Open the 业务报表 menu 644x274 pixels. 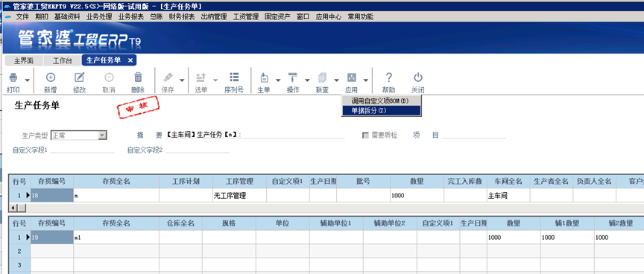[130, 17]
